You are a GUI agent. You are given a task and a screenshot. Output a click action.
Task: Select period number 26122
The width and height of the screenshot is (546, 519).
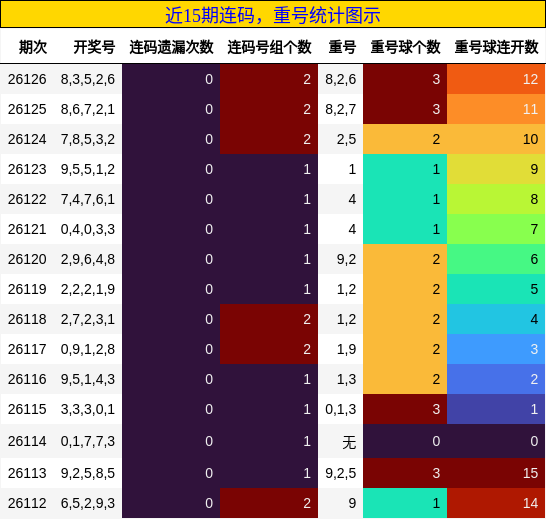coord(27,199)
